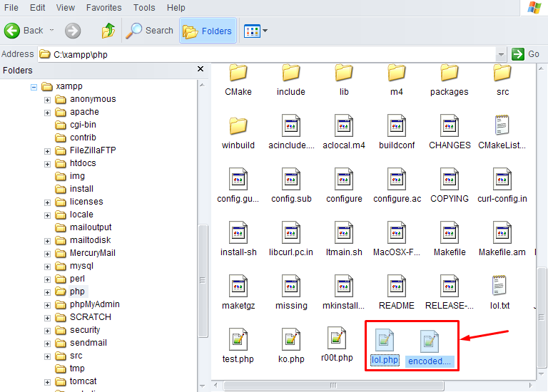The width and height of the screenshot is (548, 392).
Task: Open the address bar dropdown
Action: pos(501,54)
